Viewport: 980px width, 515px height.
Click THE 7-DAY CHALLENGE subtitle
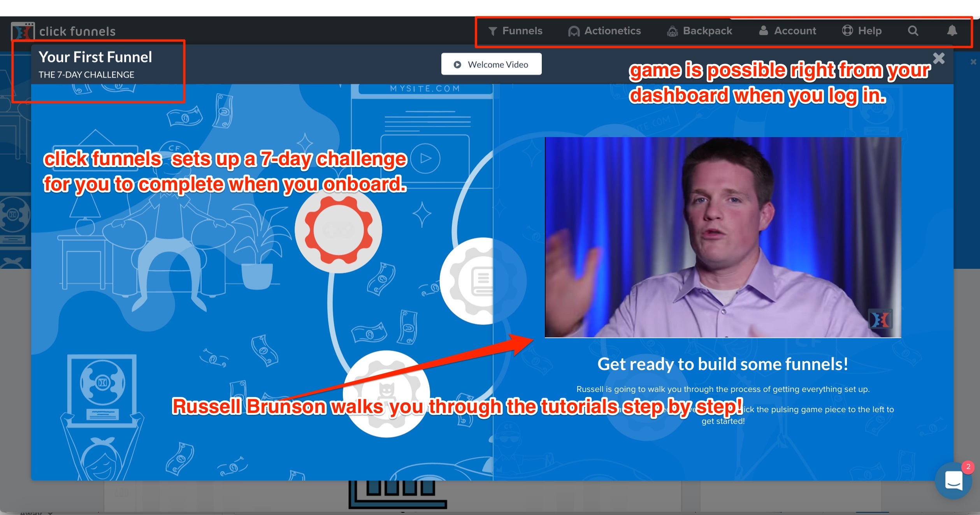pyautogui.click(x=86, y=75)
